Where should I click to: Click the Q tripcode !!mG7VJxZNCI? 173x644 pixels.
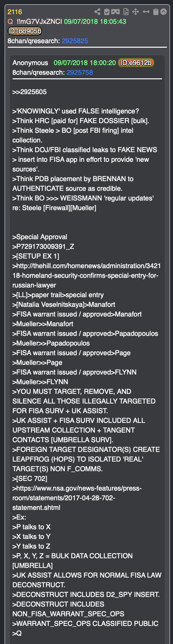coord(39,22)
